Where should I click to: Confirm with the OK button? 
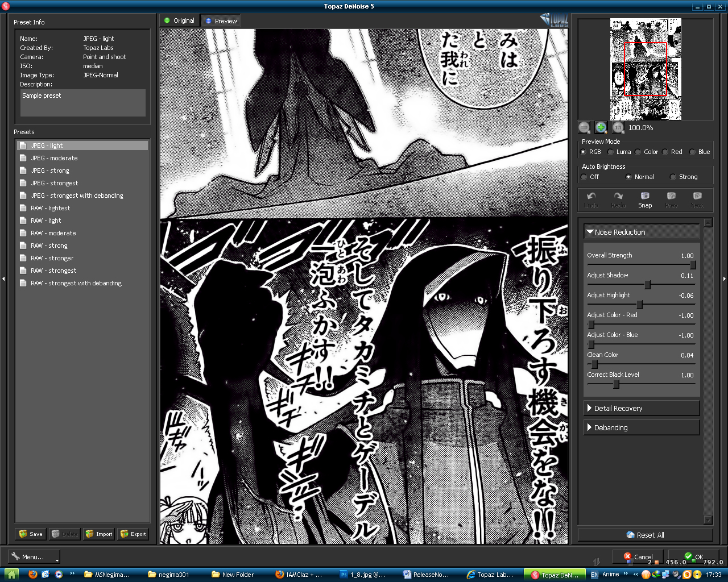(693, 557)
